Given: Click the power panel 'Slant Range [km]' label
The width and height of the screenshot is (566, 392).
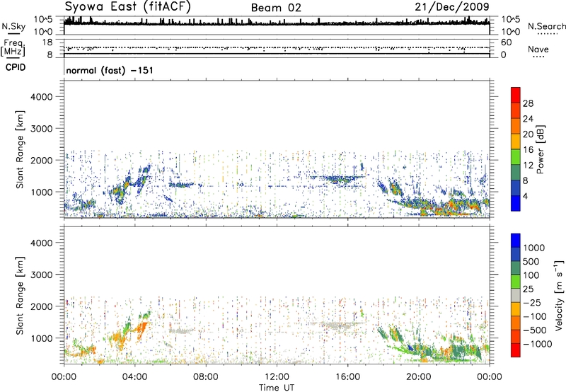Looking at the screenshot, I should (20, 149).
